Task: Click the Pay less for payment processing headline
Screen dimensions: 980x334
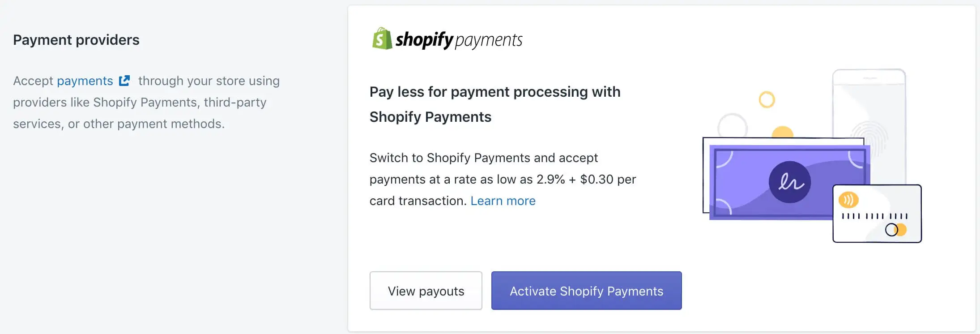Action: click(494, 103)
